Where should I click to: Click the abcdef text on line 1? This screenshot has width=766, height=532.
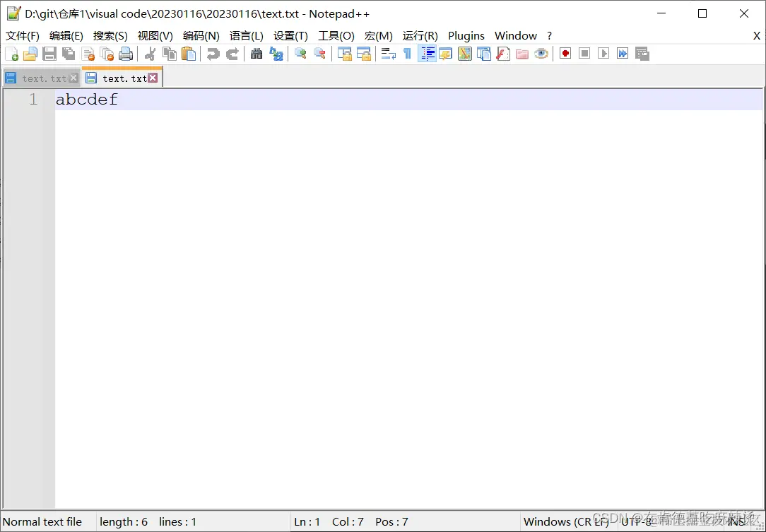87,100
